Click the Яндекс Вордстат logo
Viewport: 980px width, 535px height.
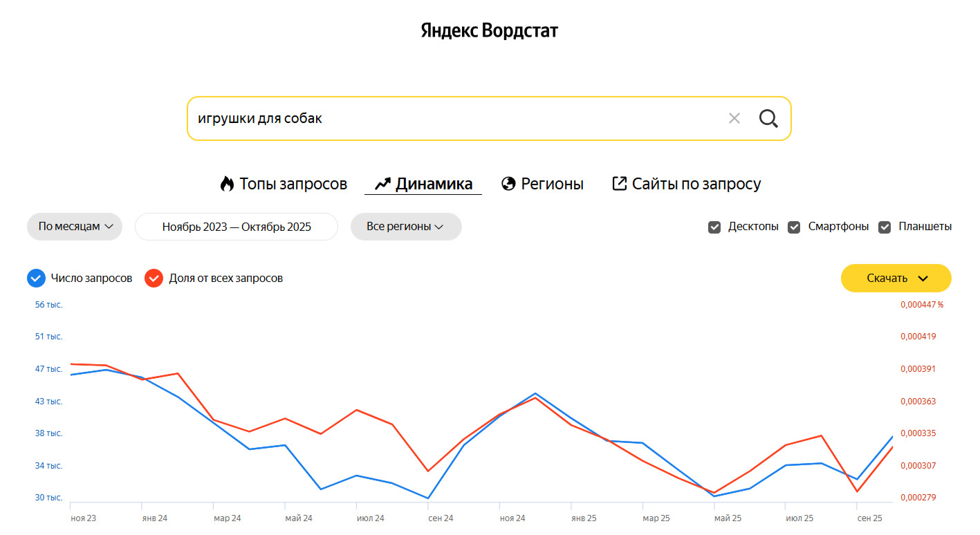pos(489,30)
